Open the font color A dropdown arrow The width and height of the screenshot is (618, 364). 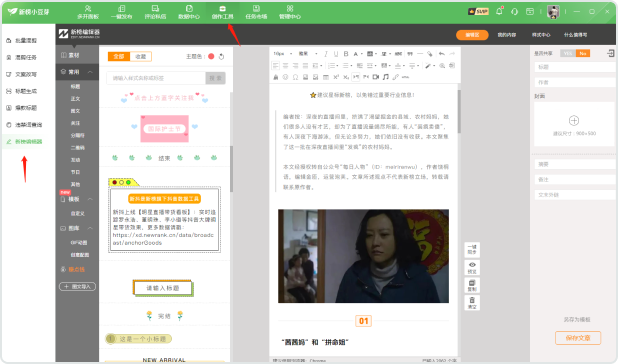click(x=361, y=54)
